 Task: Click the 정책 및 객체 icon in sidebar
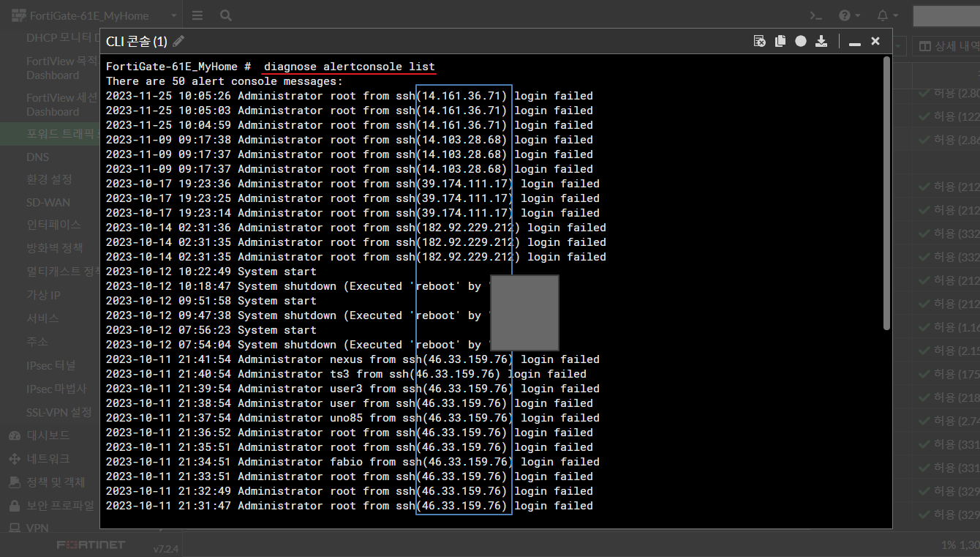point(14,482)
